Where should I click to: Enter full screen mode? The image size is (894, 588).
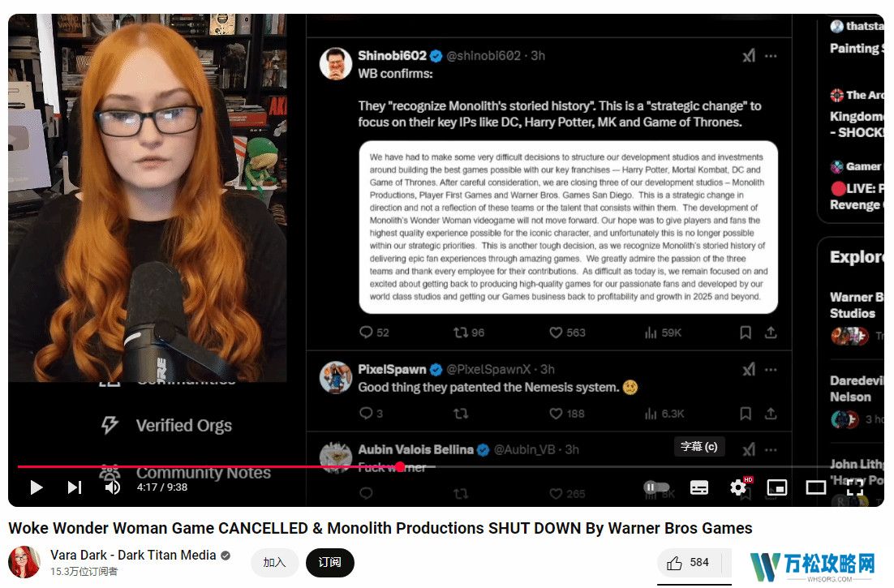click(855, 487)
